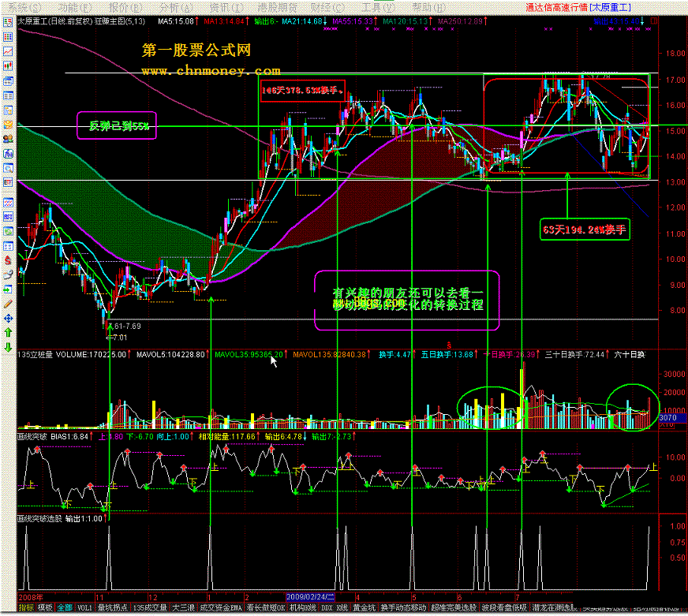The height and width of the screenshot is (616, 688).
Task: Open the colored grid table icon in left toolbar
Action: point(8,37)
